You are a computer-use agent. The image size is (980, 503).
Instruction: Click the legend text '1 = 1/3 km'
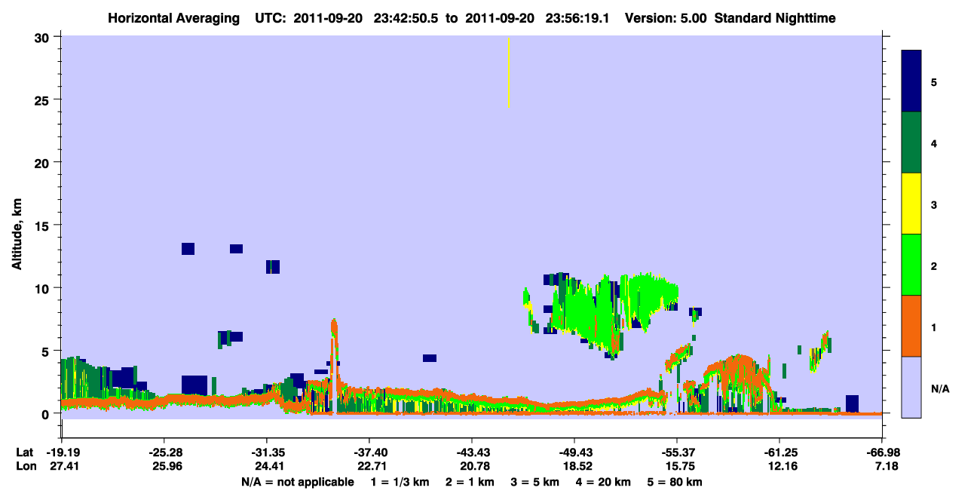pyautogui.click(x=400, y=482)
